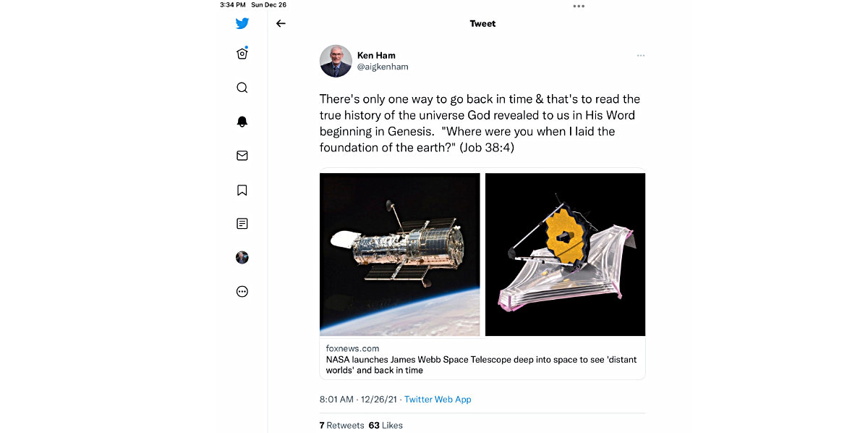Open the three-dot multitasking menu at top

[579, 6]
